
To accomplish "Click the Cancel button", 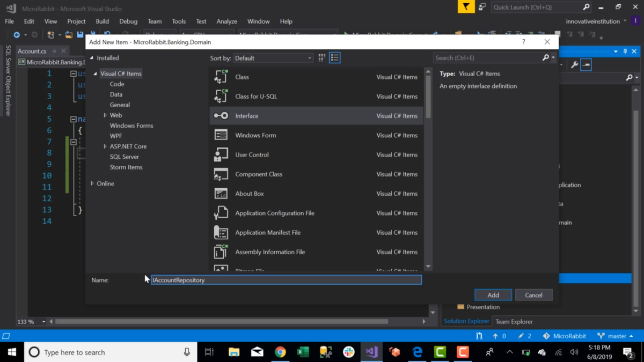I will pos(533,295).
